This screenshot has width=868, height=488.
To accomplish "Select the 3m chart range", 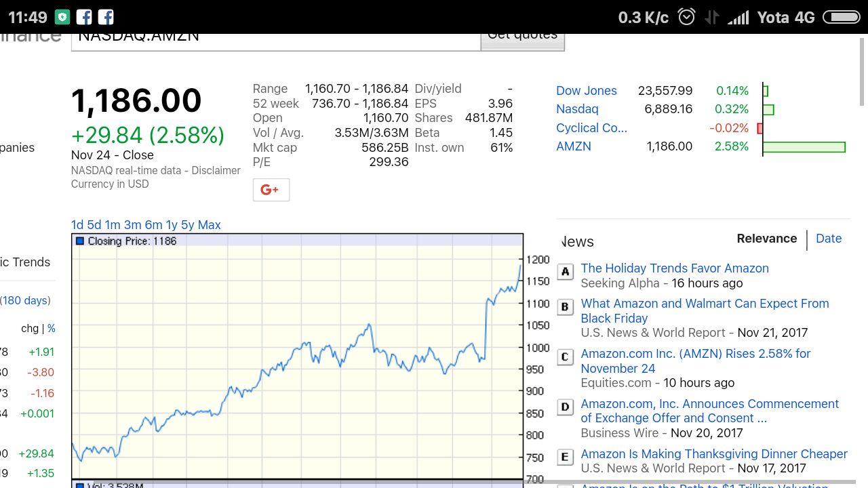I will coord(133,225).
